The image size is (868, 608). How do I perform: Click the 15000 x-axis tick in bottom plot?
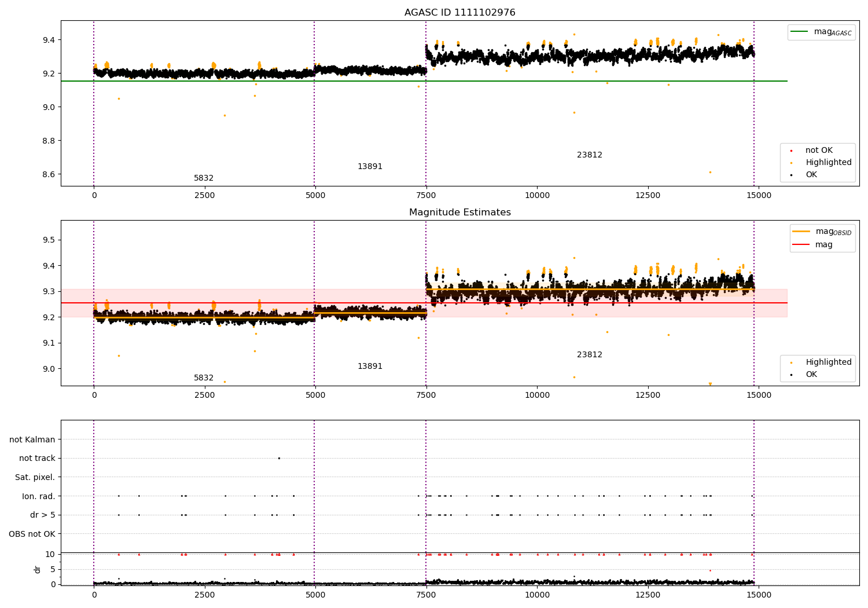point(759,595)
